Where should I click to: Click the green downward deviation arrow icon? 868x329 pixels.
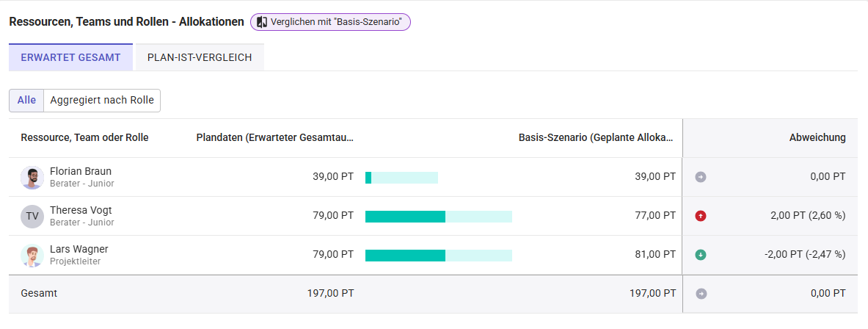click(x=701, y=255)
